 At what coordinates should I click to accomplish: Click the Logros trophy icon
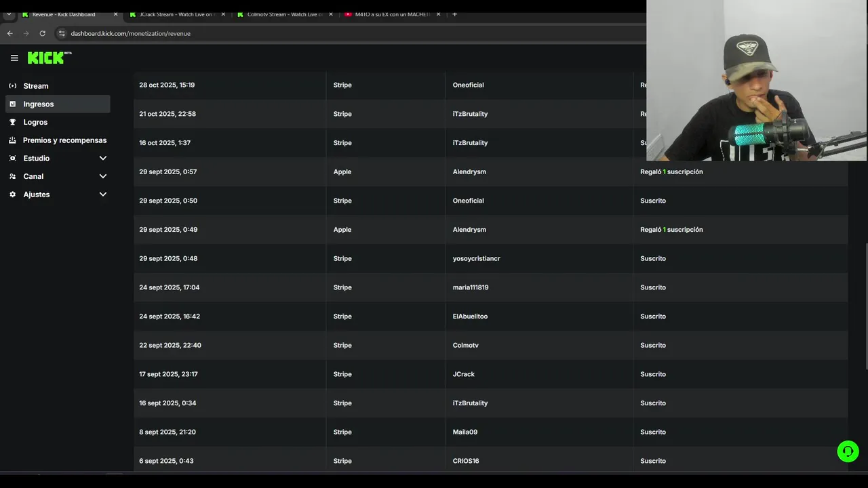tap(12, 122)
